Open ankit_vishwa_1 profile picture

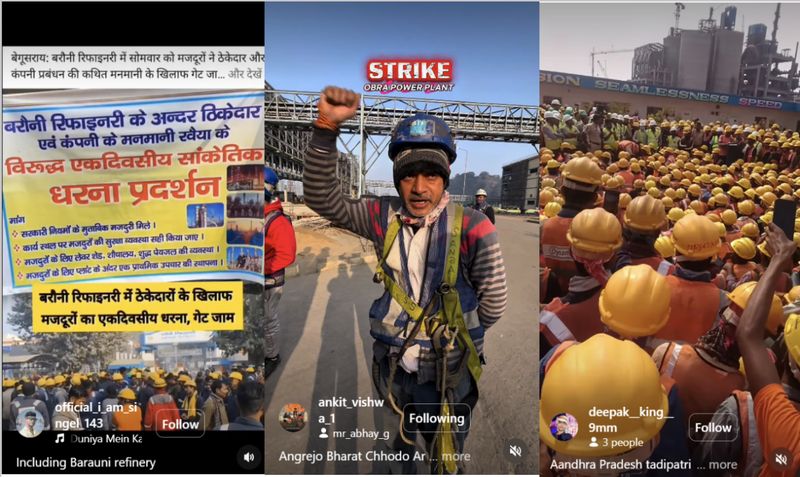[x=293, y=417]
